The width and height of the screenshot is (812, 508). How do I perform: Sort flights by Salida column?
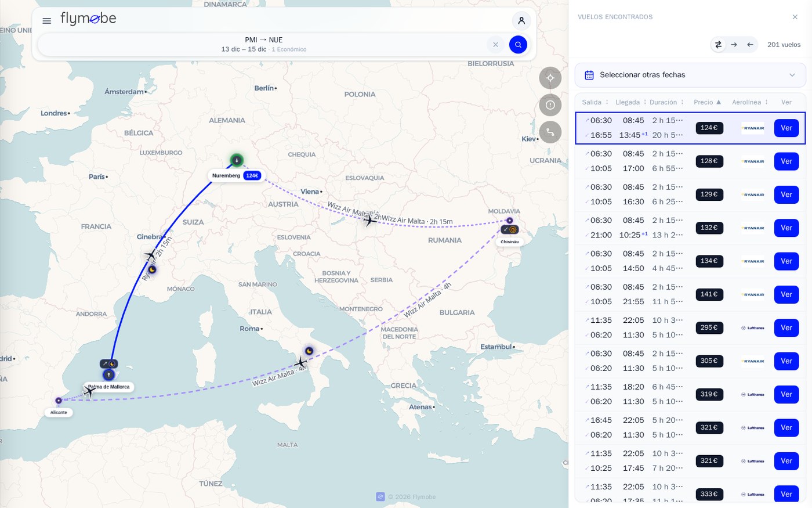point(595,102)
